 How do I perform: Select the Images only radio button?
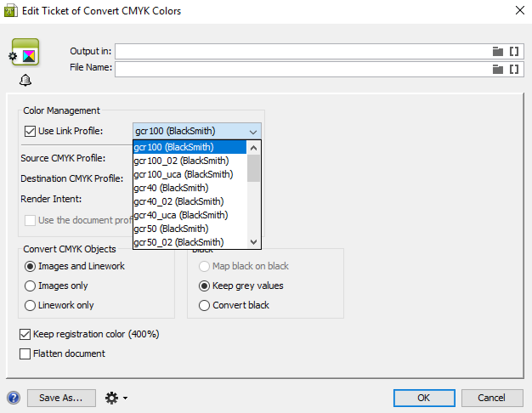coord(30,286)
